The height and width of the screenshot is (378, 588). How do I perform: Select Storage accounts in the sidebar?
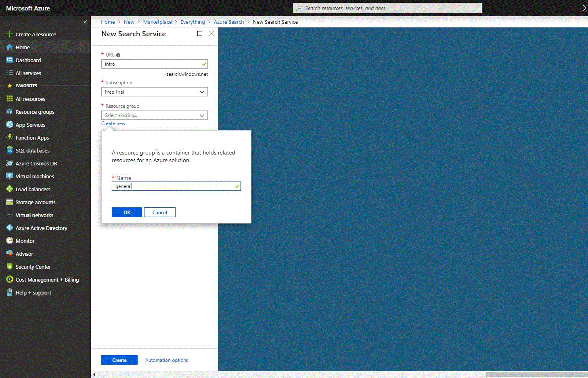45,202
